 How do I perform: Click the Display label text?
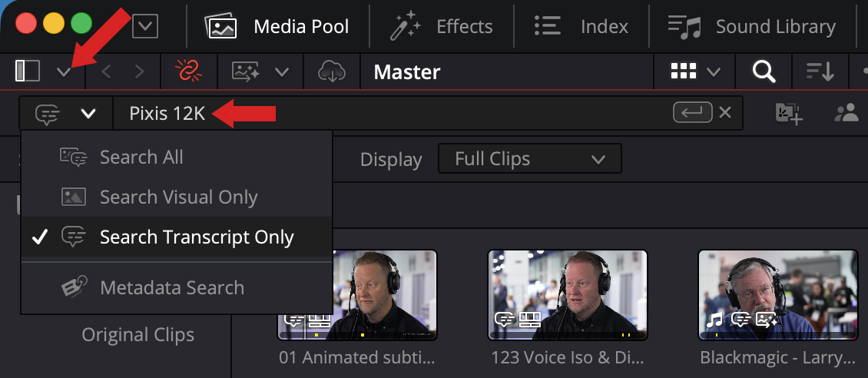pos(391,159)
